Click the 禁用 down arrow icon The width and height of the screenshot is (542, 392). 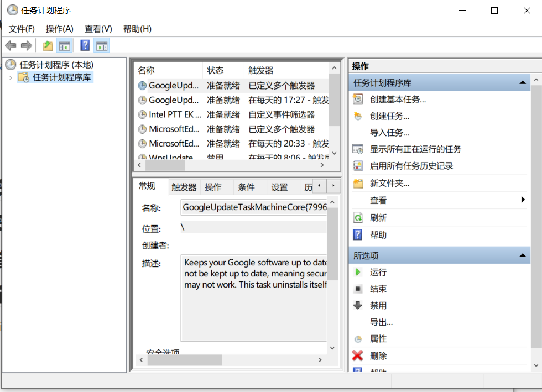tap(358, 305)
